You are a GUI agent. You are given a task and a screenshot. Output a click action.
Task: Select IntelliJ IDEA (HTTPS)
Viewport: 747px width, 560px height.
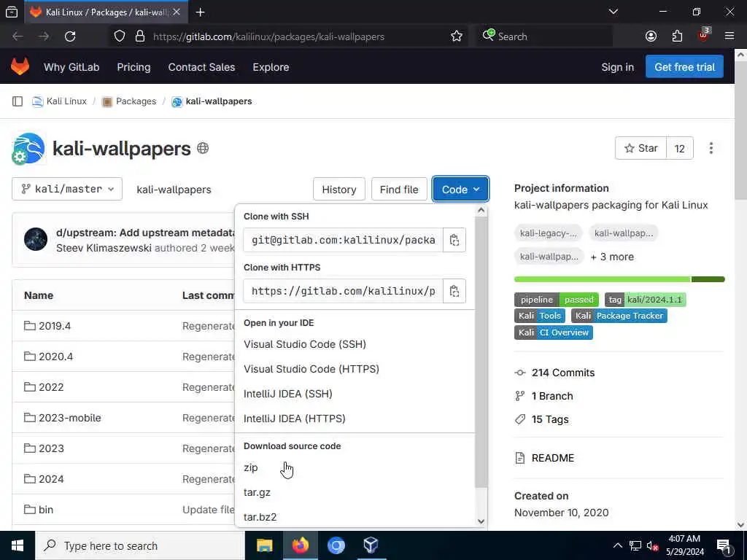coord(295,419)
